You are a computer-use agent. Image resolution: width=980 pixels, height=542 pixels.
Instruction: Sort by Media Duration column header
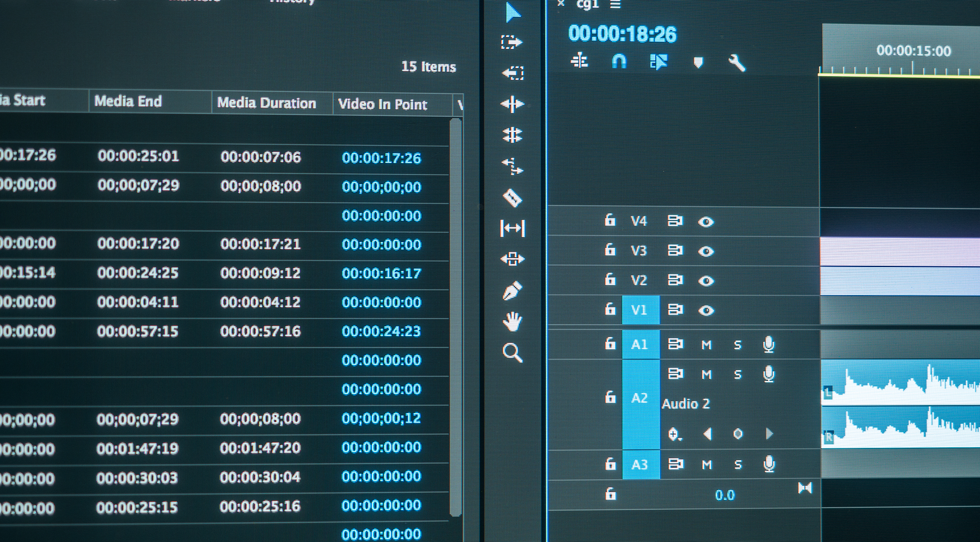pos(267,103)
